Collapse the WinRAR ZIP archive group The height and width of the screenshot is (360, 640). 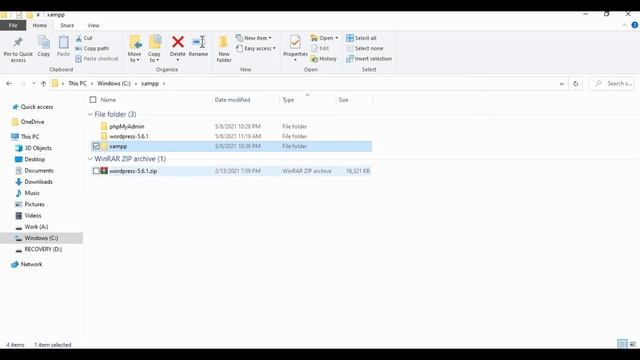click(90, 159)
